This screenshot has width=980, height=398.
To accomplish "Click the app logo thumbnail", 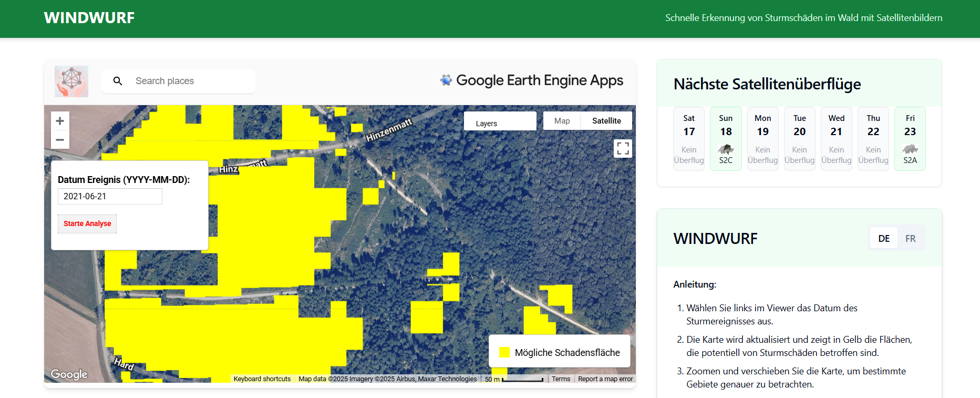I will (x=71, y=81).
